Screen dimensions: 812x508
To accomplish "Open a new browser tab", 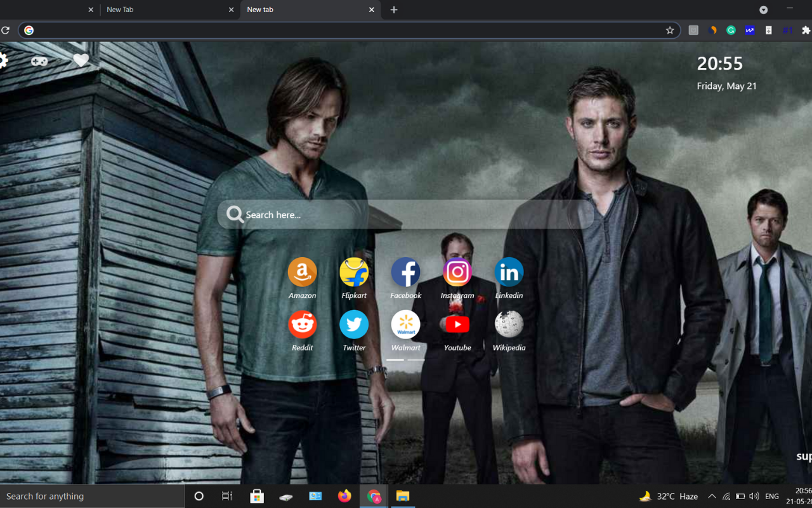I will point(394,10).
